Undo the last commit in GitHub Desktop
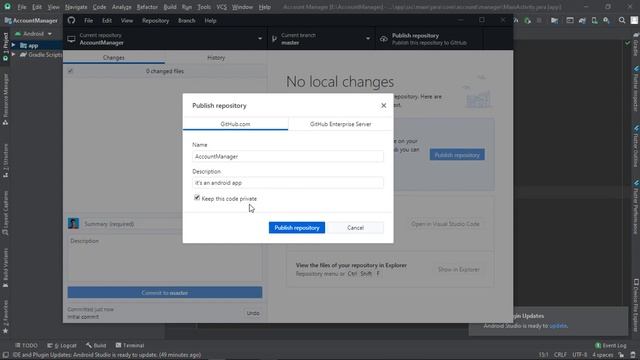The image size is (640, 360). [x=253, y=313]
